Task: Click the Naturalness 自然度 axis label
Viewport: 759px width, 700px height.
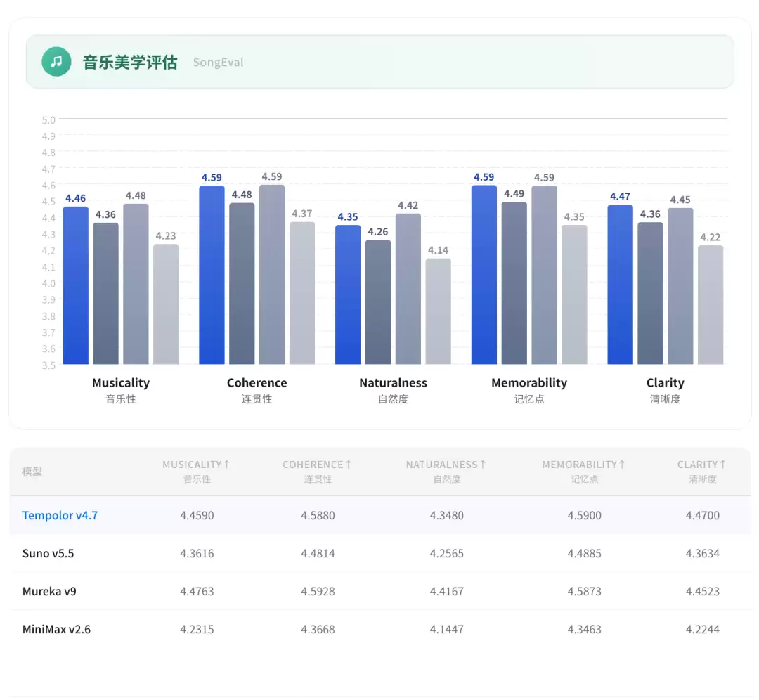Action: pos(393,390)
